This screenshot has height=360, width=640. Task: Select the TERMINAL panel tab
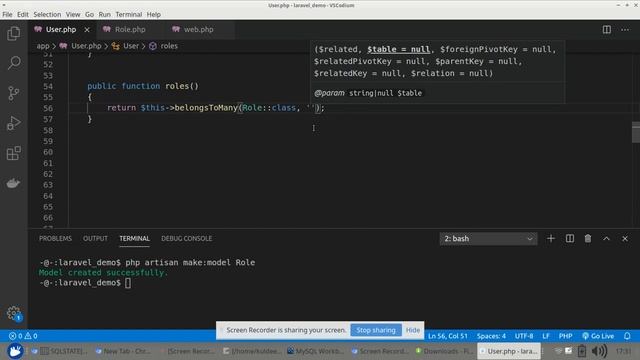click(x=134, y=238)
